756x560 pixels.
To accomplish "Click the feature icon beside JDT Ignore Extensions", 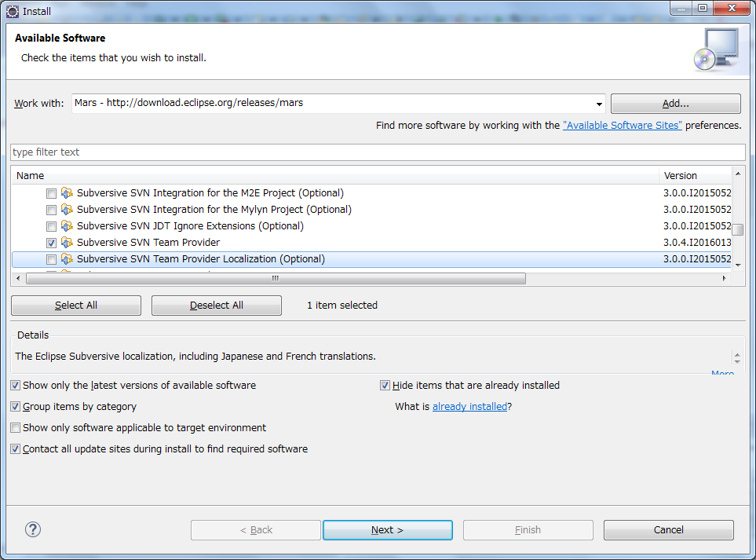I will 67,225.
